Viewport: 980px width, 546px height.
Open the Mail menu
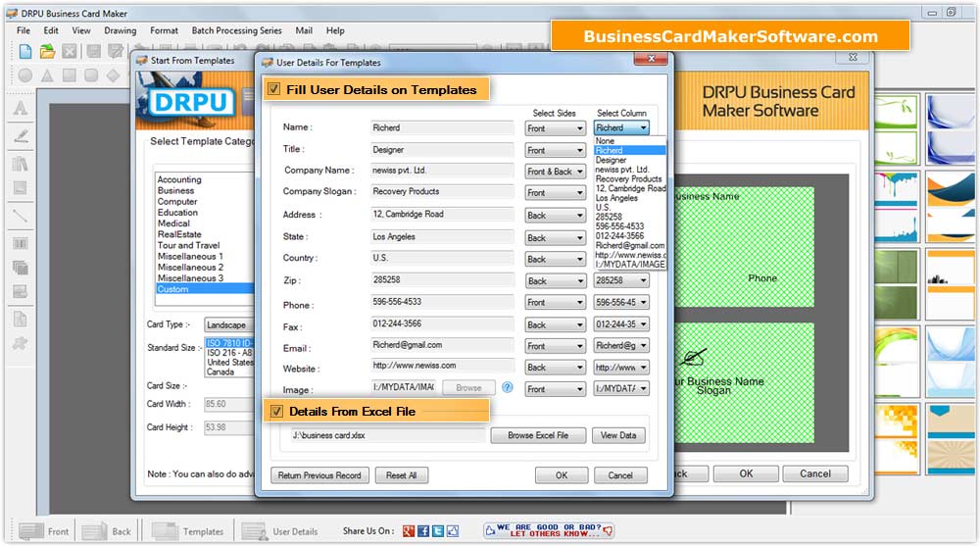(x=304, y=30)
